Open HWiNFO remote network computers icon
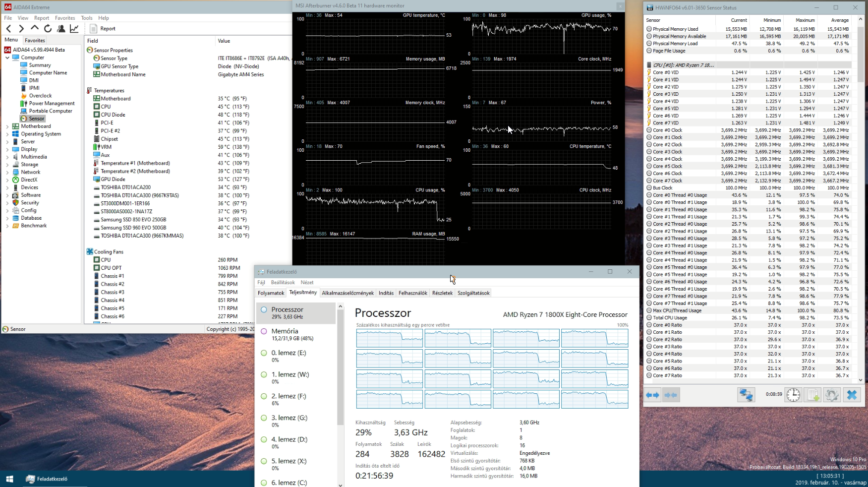This screenshot has width=868, height=487. pos(746,395)
